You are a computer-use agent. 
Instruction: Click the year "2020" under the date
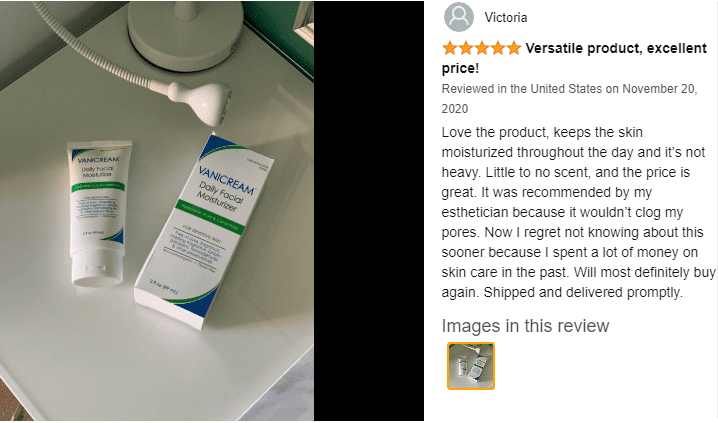pyautogui.click(x=455, y=109)
